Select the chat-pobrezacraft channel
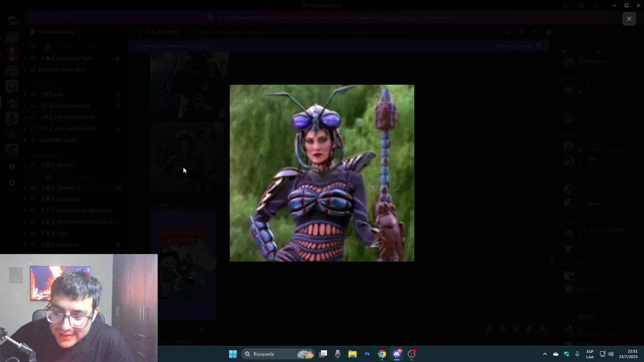644x362 pixels. coord(74,129)
